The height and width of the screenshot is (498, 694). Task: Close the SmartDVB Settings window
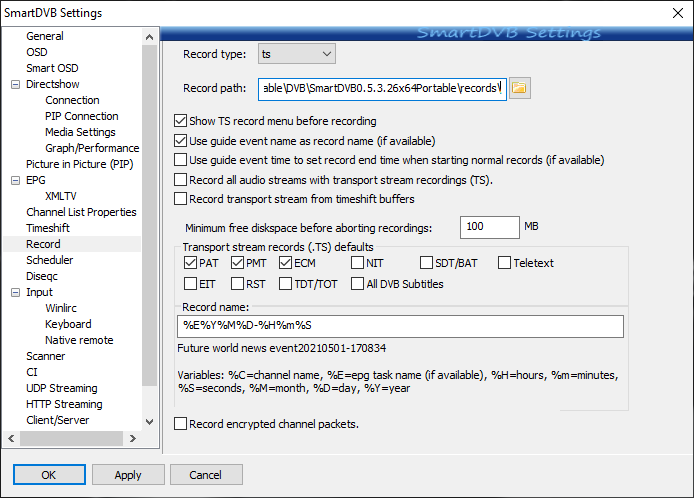[x=678, y=13]
